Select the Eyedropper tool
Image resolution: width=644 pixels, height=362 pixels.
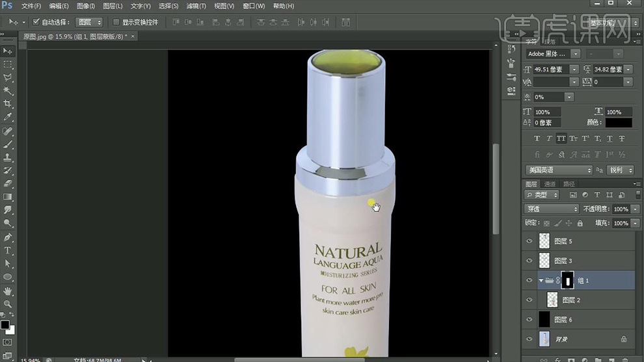click(7, 117)
